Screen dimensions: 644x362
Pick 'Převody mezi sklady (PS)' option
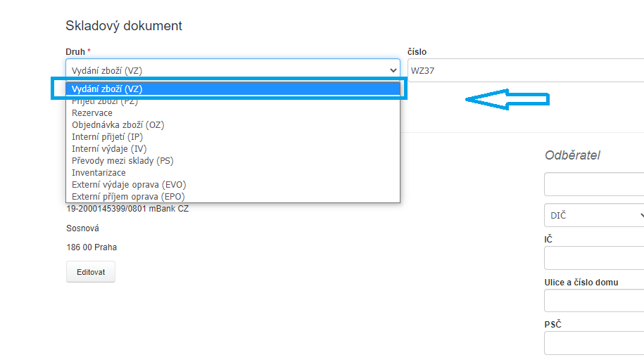(122, 161)
